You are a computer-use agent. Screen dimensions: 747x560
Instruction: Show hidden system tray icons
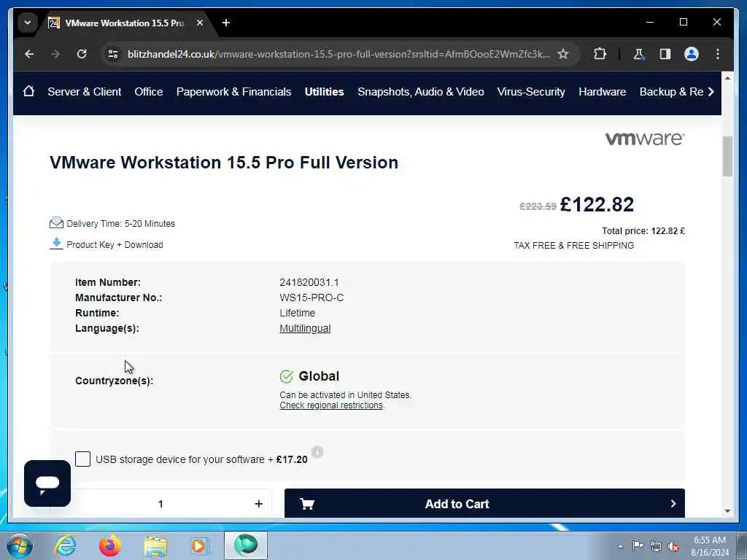[x=620, y=546]
